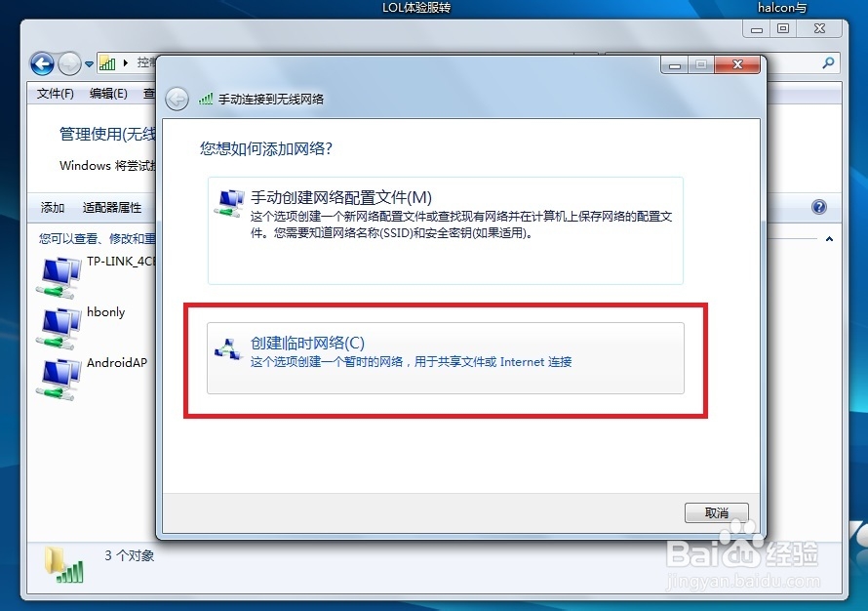Click the blue help question mark icon
The height and width of the screenshot is (611, 868).
click(818, 207)
